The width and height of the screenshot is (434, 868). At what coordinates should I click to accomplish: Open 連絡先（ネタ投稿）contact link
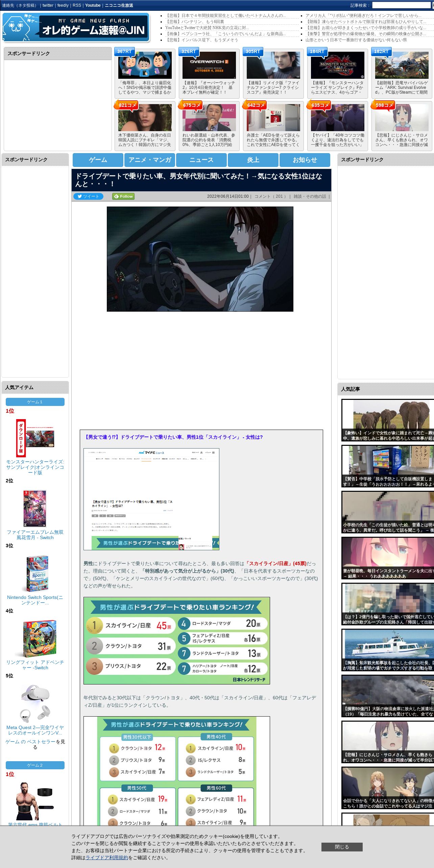20,5
